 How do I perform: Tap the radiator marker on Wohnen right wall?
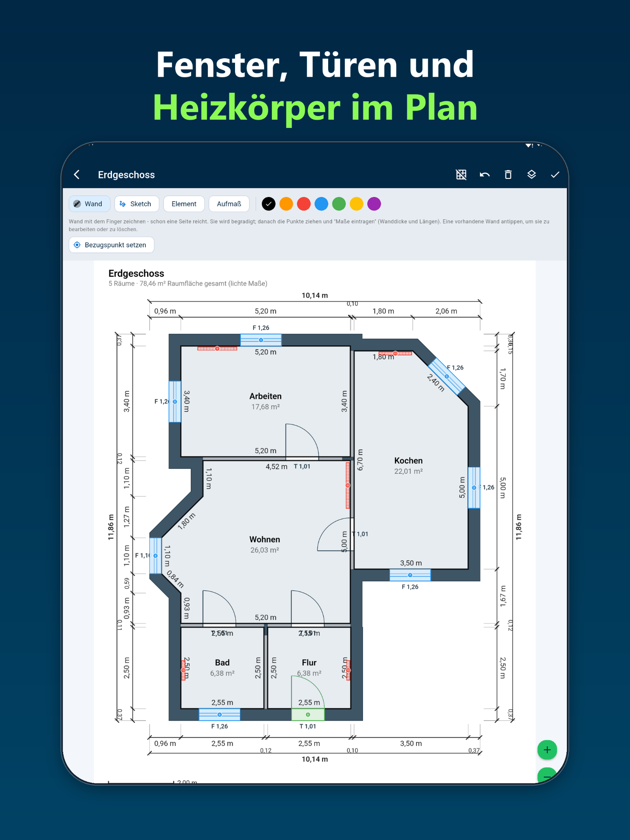348,486
